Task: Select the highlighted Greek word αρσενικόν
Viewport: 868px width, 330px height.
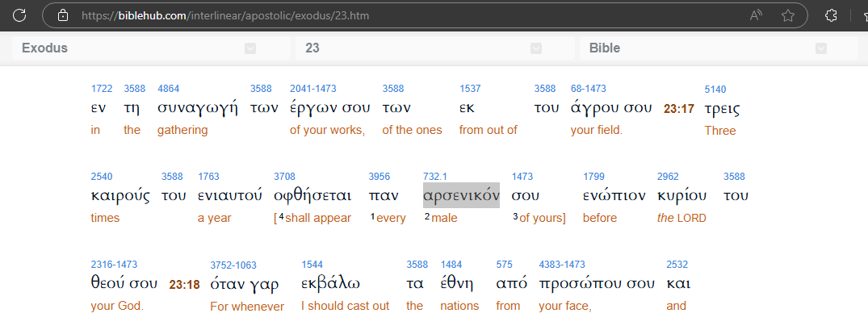Action: pyautogui.click(x=461, y=196)
